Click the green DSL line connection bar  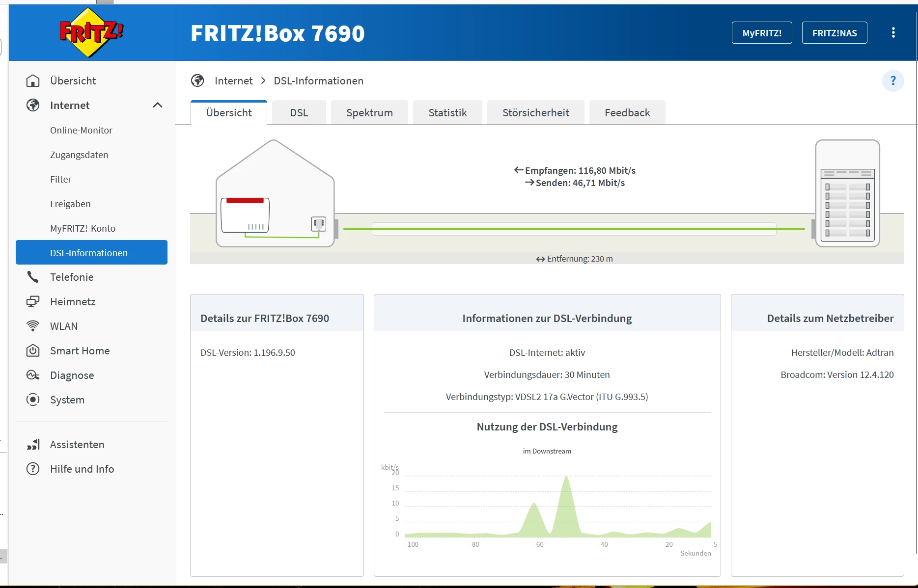[x=574, y=229]
